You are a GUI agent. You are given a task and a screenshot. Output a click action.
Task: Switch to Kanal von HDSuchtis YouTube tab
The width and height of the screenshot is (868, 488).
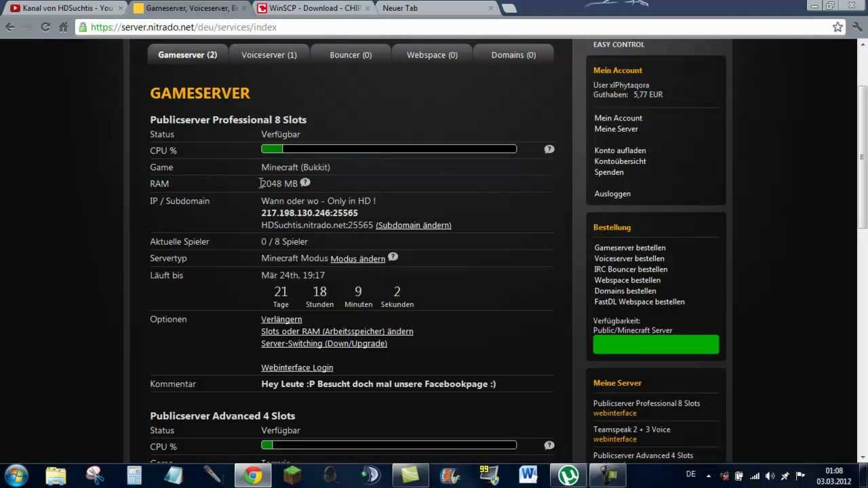[64, 8]
